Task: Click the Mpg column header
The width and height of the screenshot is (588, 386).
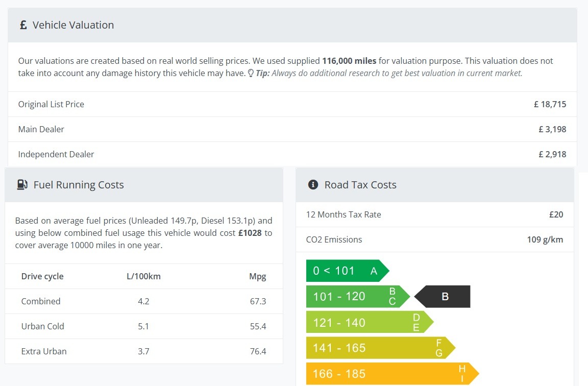Action: coord(258,277)
